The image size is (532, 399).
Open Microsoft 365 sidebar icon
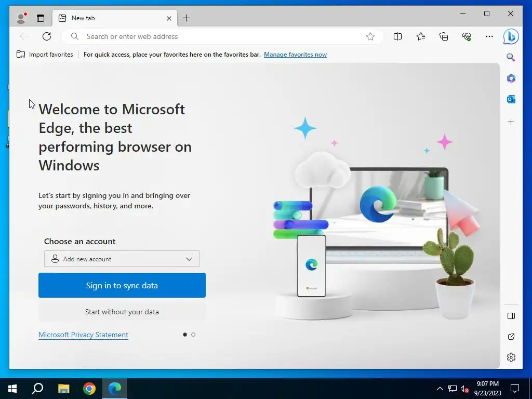511,78
